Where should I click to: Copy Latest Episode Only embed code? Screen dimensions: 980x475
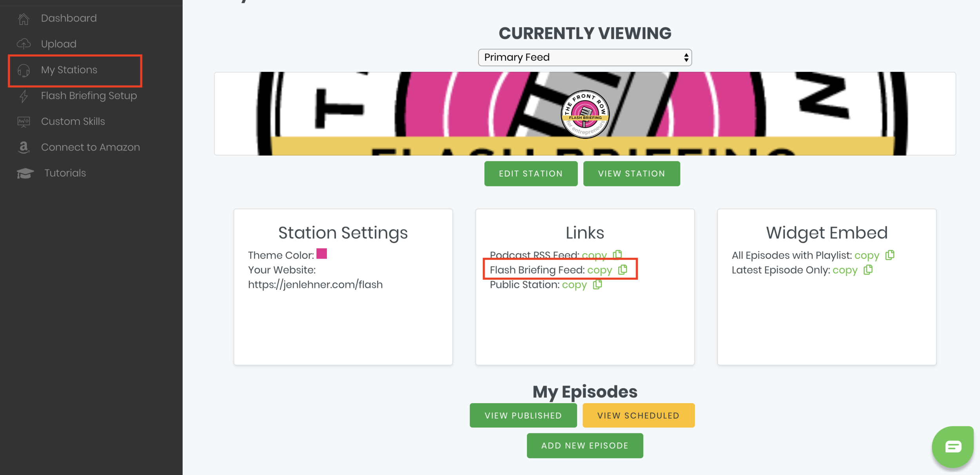click(845, 270)
